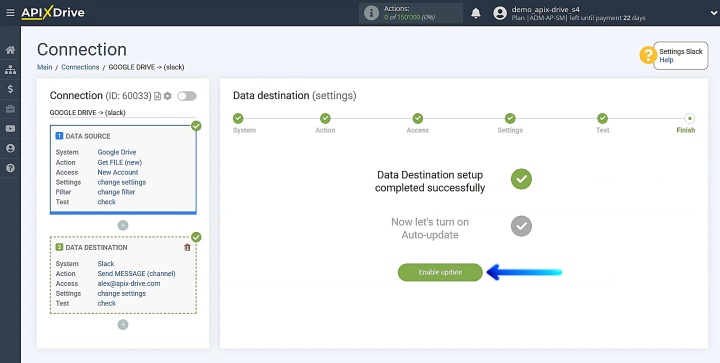Go to Main breadcrumb link
Screen dimensions: 720x363
45,67
